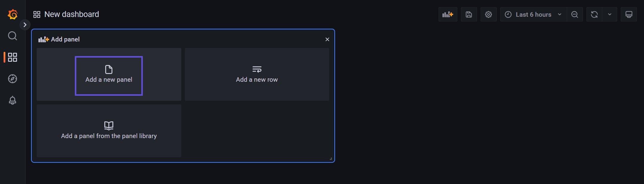Click the dashboard icon beside New dashboard title
This screenshot has height=184, width=644.
tap(37, 14)
